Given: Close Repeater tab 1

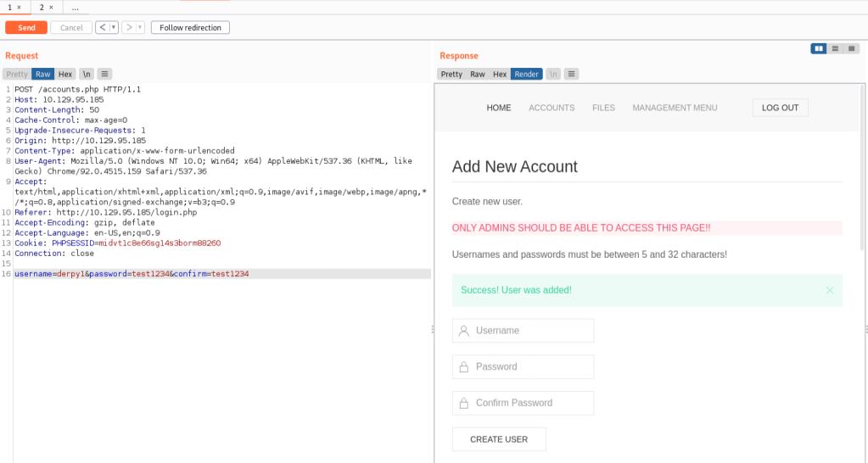Looking at the screenshot, I should (x=19, y=7).
